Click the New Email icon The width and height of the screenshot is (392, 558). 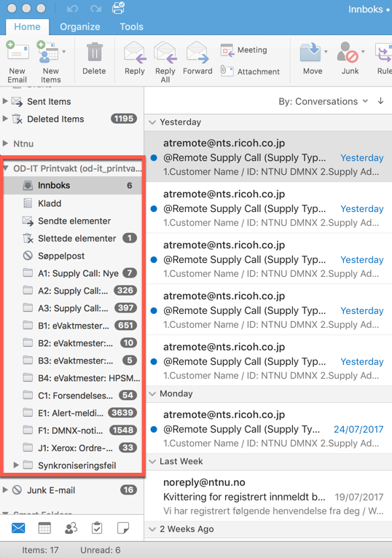click(17, 50)
